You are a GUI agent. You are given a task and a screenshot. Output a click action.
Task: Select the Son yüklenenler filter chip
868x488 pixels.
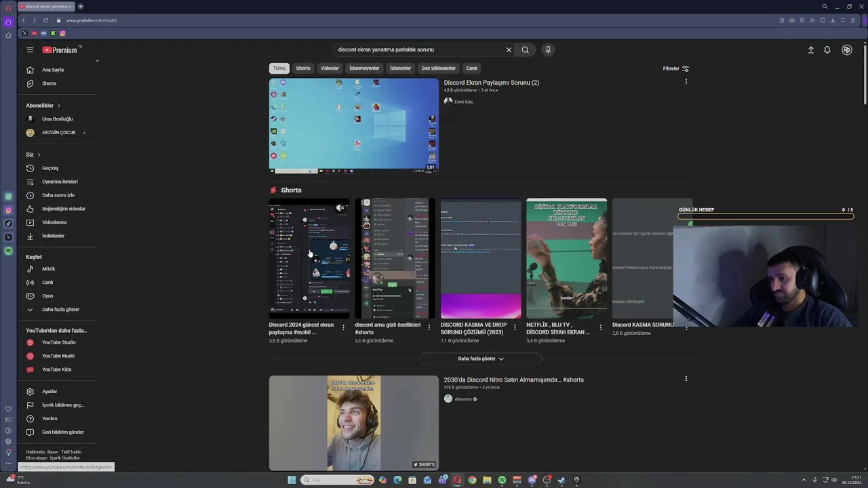click(x=438, y=68)
